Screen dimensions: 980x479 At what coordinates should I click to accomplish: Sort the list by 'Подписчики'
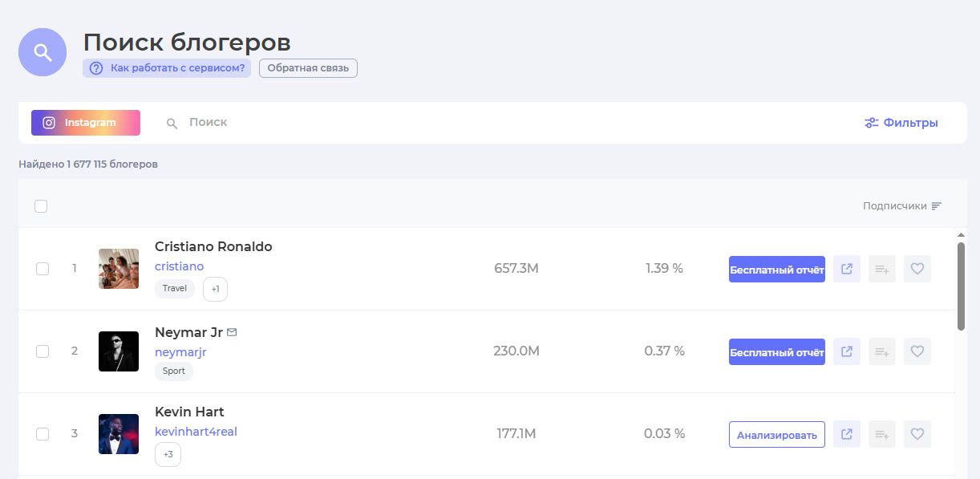[x=902, y=206]
